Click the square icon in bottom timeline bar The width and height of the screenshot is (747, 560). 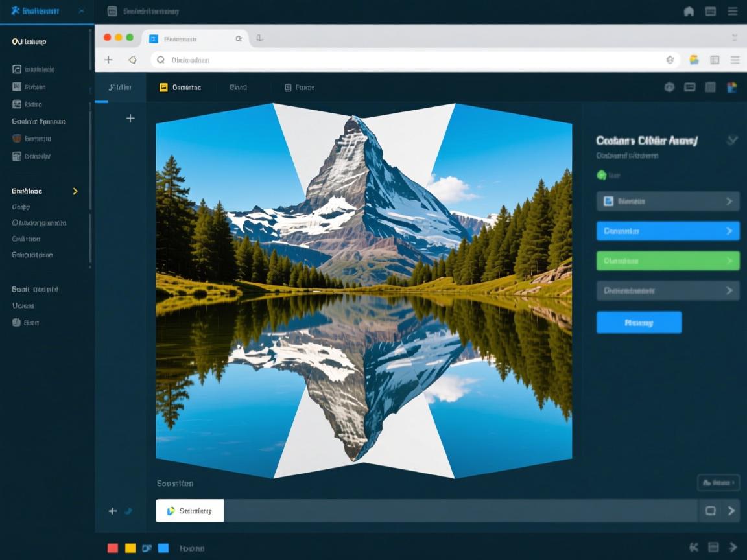[710, 511]
